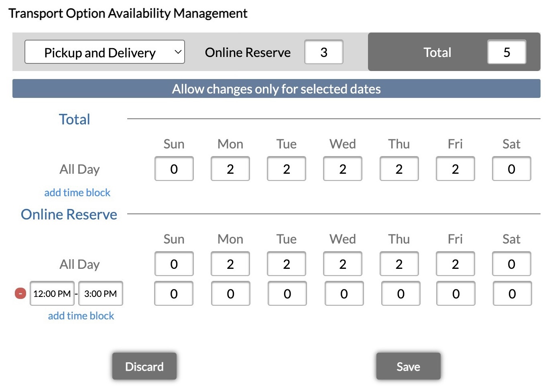This screenshot has width=553, height=392.
Task: Click the Discard button
Action: [x=144, y=366]
